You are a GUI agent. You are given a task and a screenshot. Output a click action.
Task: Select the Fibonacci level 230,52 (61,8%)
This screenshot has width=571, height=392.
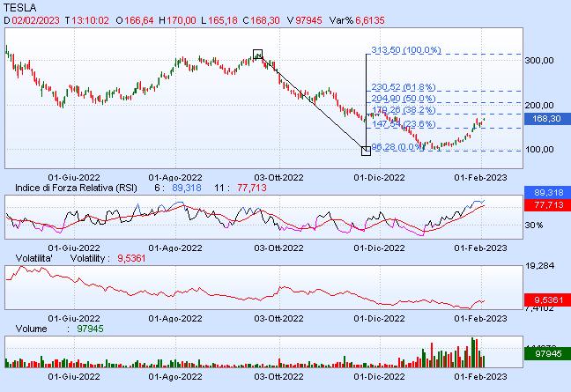(404, 87)
